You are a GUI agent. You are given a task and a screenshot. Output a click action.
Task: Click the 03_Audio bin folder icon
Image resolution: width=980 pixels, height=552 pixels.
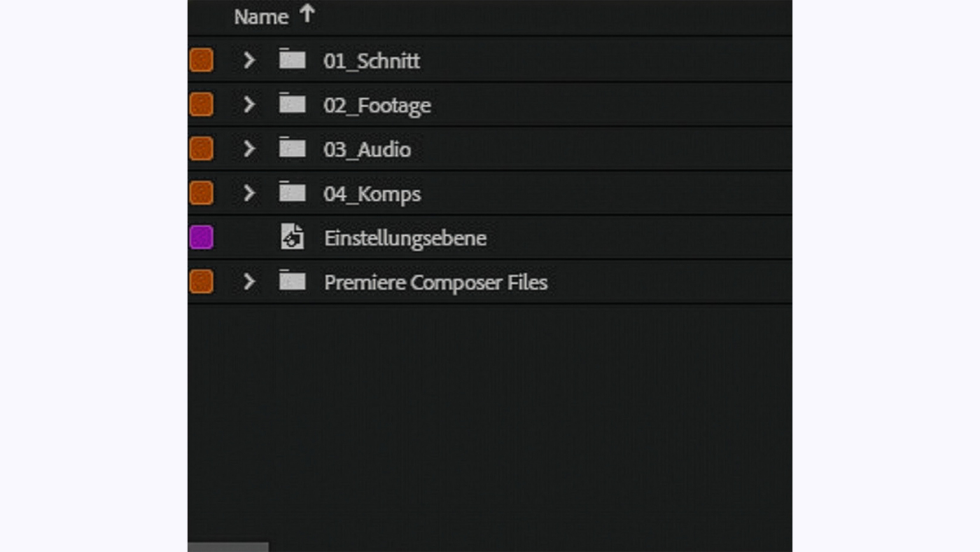point(292,149)
